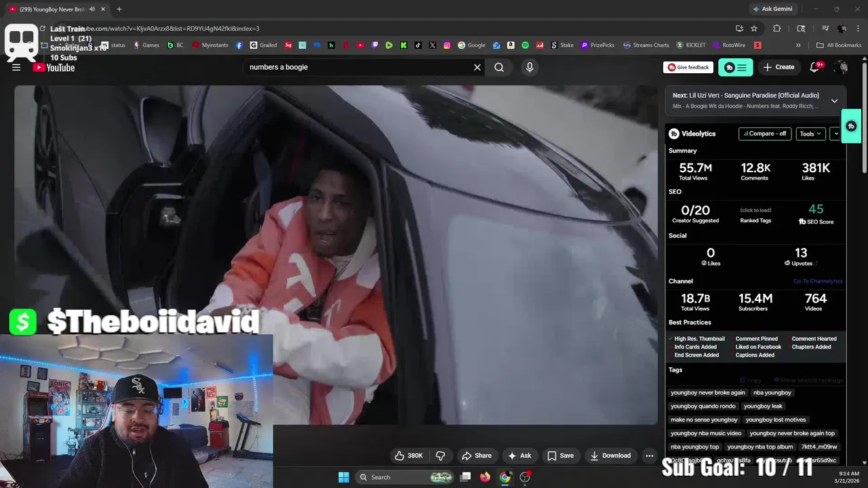Open the Windows Start menu

(x=344, y=477)
